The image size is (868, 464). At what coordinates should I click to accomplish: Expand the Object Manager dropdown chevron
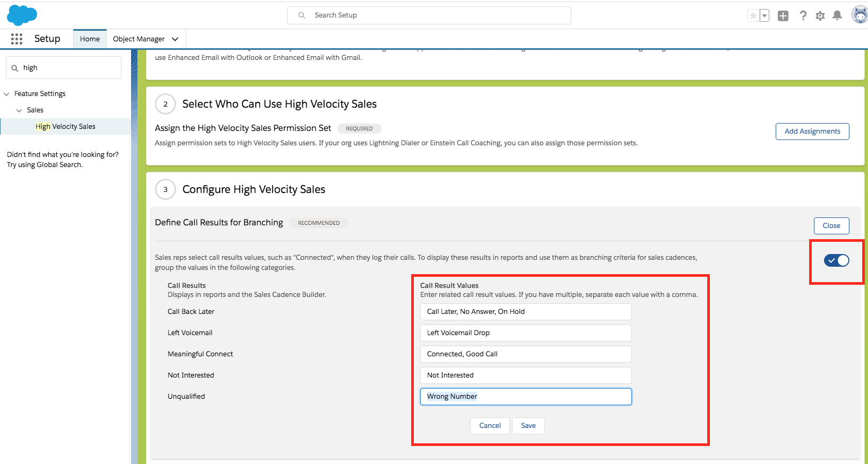(x=175, y=39)
